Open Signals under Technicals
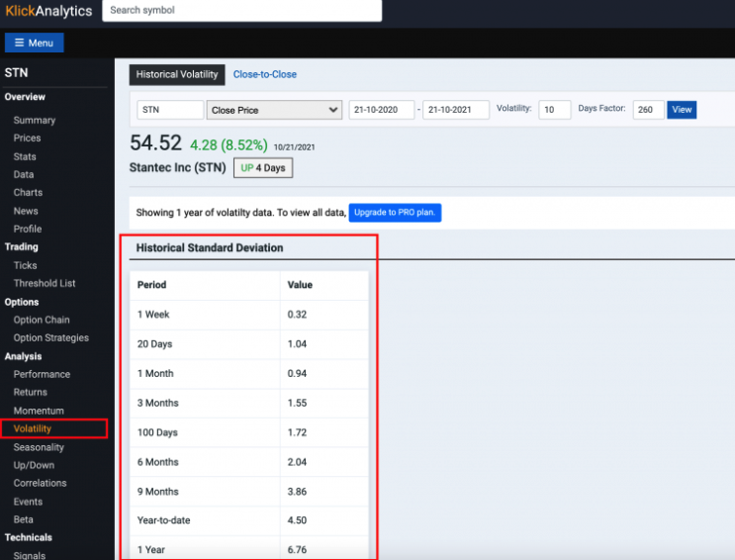 (x=30, y=555)
